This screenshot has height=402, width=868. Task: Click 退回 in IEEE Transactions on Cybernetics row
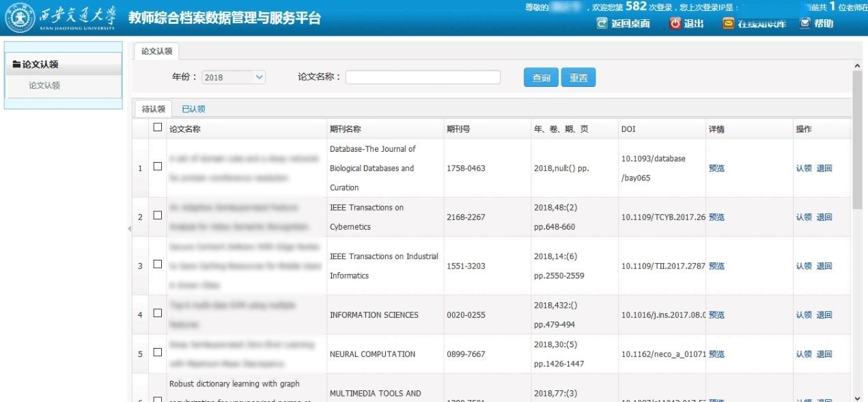click(x=824, y=217)
